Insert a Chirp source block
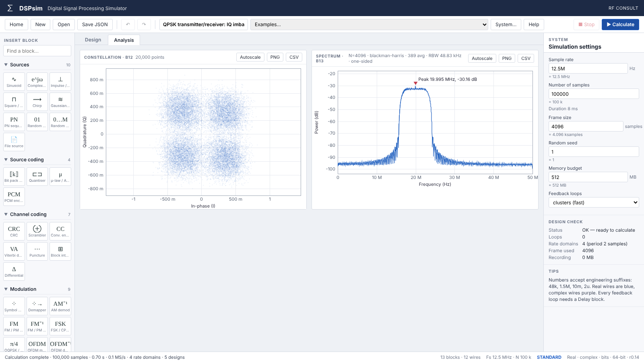Image resolution: width=644 pixels, height=362 pixels. (37, 102)
